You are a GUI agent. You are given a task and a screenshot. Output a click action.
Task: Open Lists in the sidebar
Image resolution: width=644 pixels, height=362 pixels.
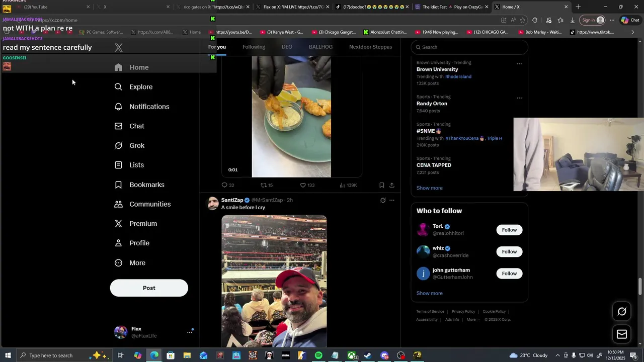click(130, 165)
